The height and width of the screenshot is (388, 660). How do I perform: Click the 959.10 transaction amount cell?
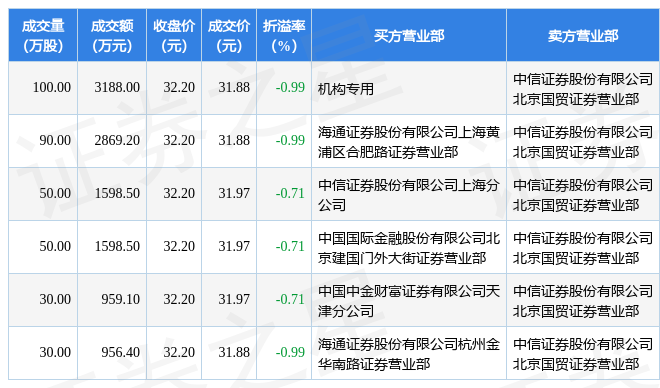point(112,300)
